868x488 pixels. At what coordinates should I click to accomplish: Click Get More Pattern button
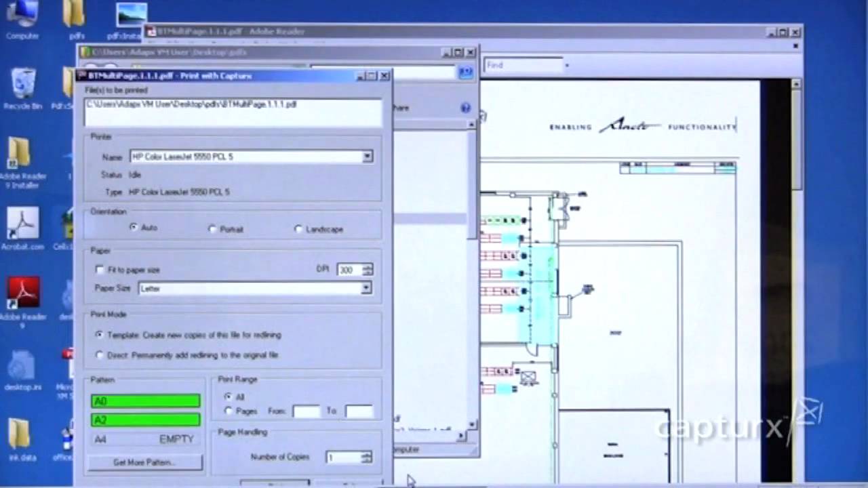(145, 462)
